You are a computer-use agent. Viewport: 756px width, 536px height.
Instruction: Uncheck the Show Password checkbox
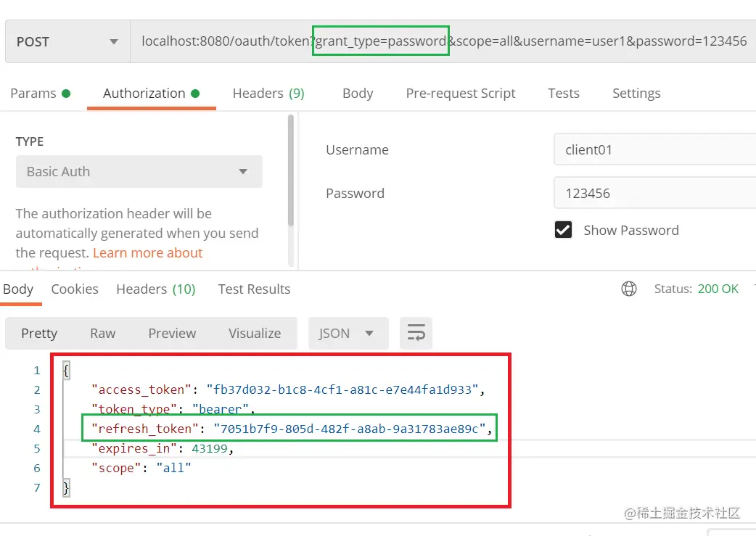pyautogui.click(x=563, y=230)
